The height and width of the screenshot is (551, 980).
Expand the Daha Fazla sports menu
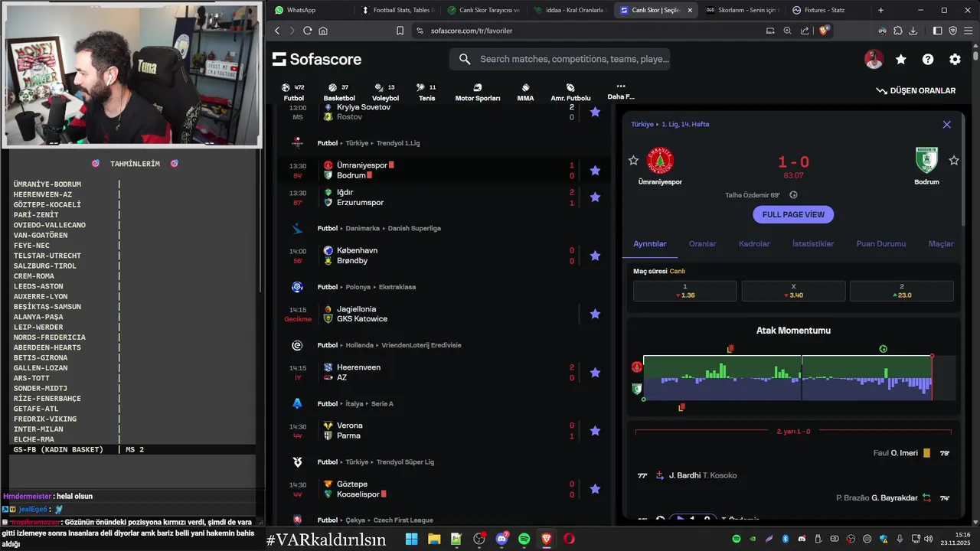click(620, 92)
